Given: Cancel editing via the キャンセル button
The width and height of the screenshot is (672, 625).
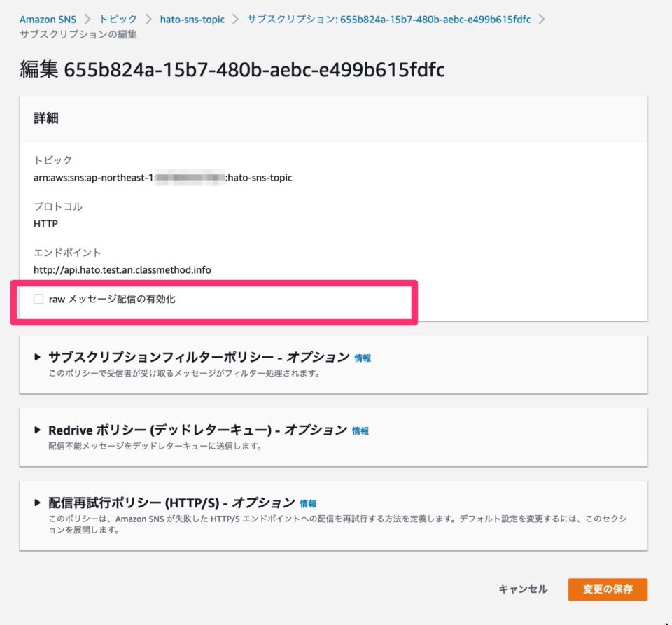Looking at the screenshot, I should 522,589.
